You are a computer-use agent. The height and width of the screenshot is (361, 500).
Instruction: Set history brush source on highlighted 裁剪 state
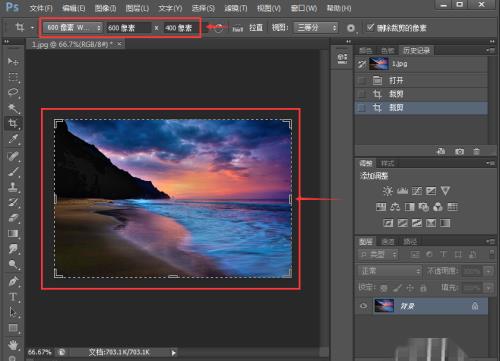(362, 108)
